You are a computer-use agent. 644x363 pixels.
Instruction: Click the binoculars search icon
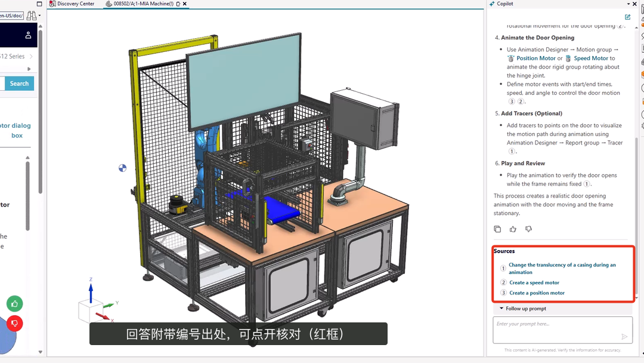[31, 16]
